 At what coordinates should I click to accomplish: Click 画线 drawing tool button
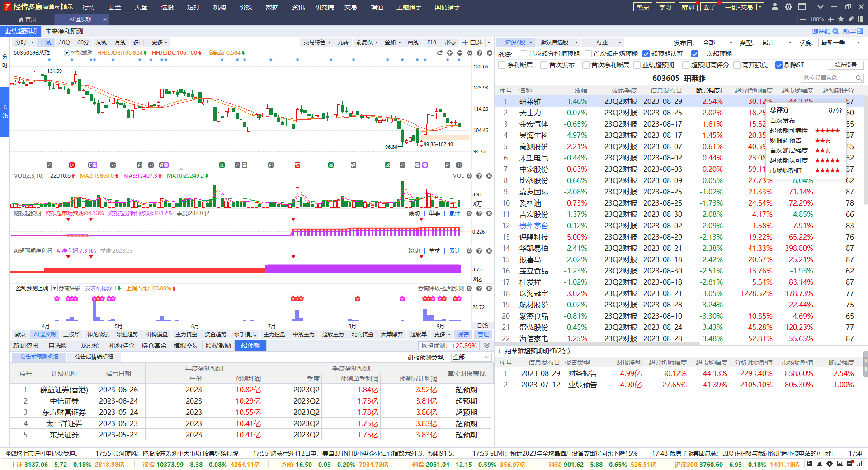[413, 42]
